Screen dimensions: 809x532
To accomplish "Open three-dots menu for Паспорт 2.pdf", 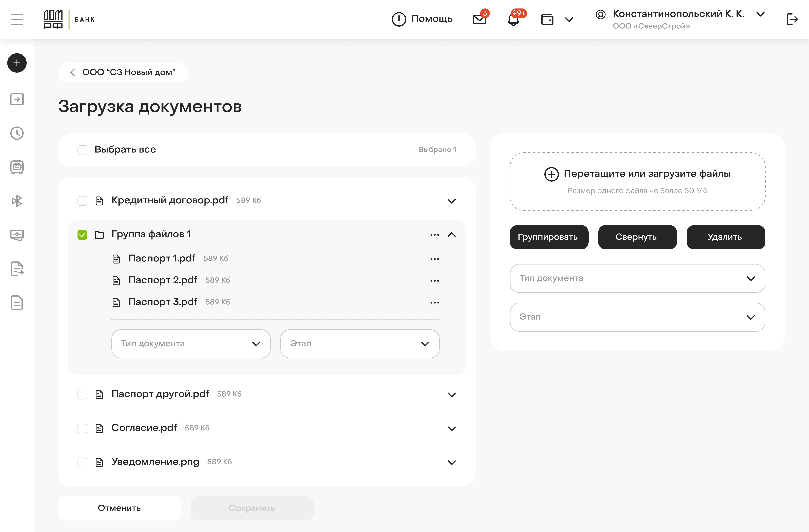I will 434,281.
